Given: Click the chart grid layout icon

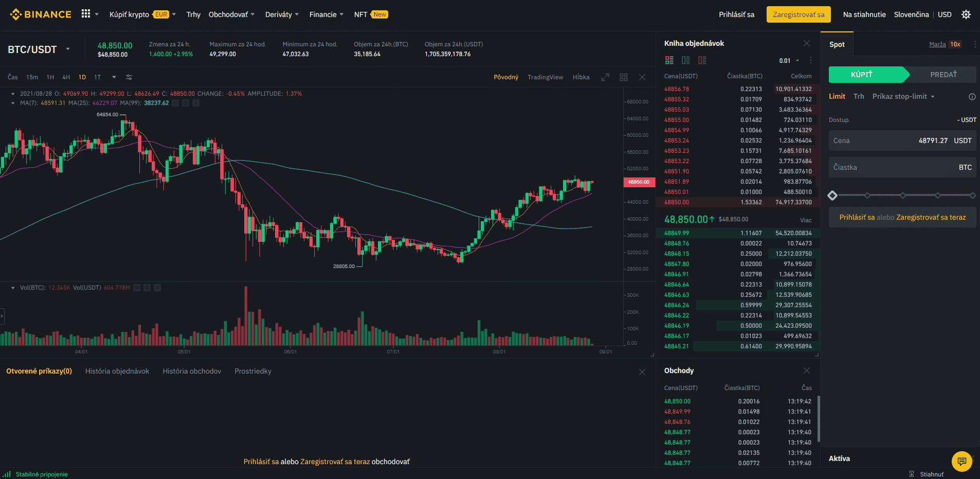Looking at the screenshot, I should click(x=624, y=77).
